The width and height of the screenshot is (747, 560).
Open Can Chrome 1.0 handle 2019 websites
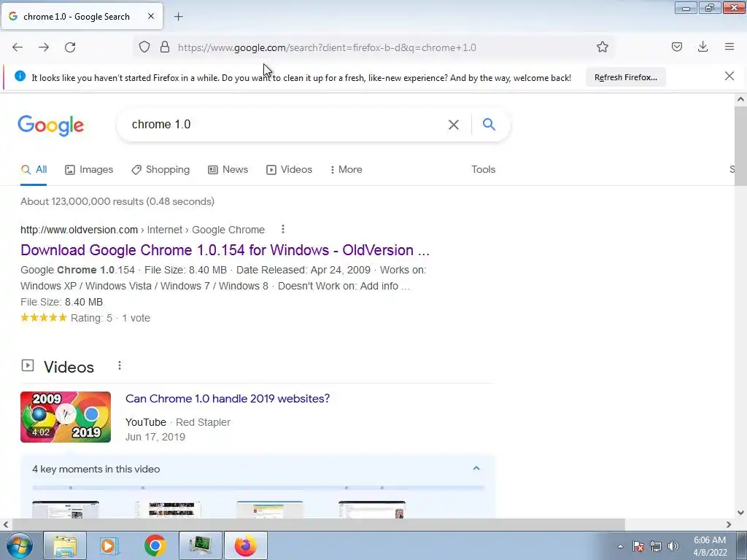[228, 399]
